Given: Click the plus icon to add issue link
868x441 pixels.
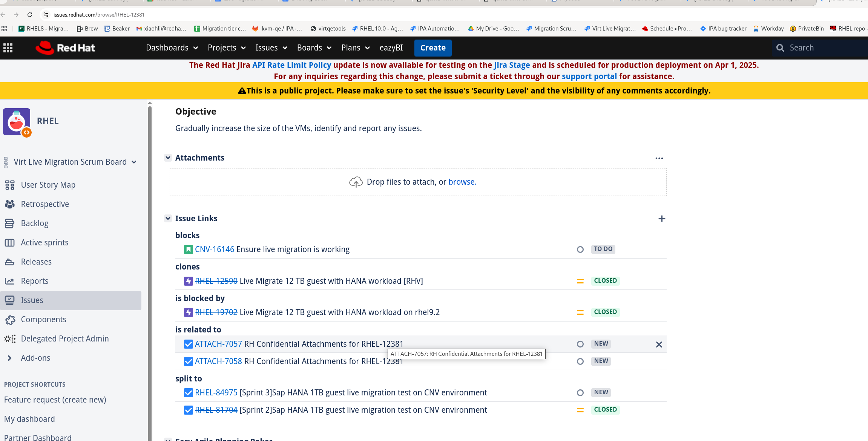Looking at the screenshot, I should (x=661, y=219).
